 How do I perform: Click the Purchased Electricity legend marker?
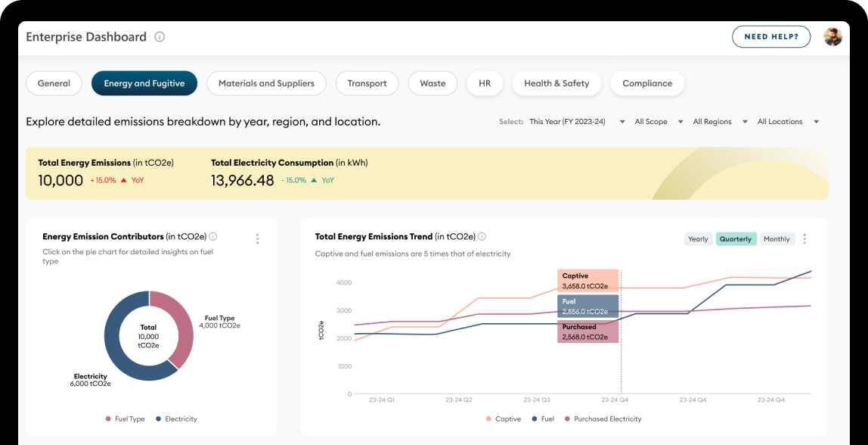point(567,419)
